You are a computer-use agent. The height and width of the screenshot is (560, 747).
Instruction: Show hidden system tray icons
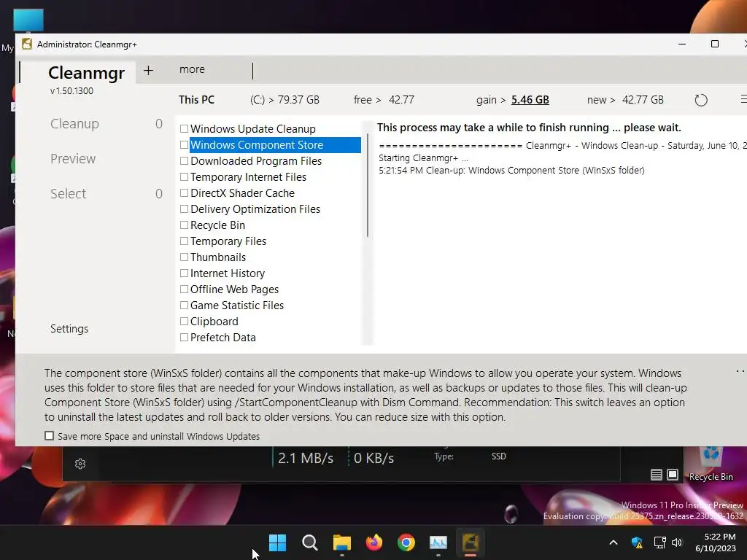click(x=614, y=542)
